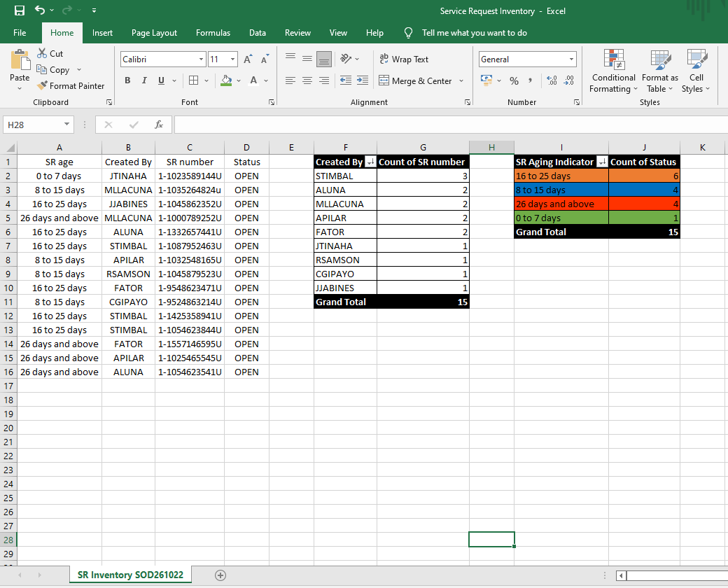
Task: Switch to the Review tab
Action: 297,32
